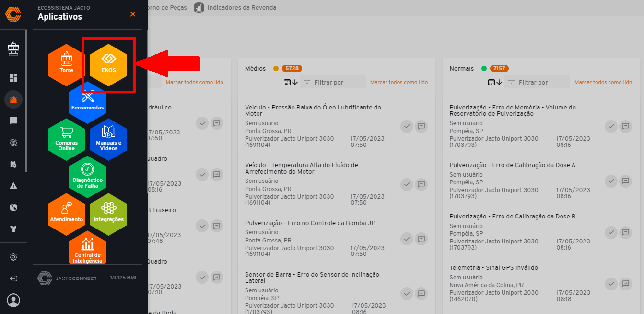This screenshot has height=314, width=644.
Task: Open the control tower sidebar icon
Action: point(13,48)
